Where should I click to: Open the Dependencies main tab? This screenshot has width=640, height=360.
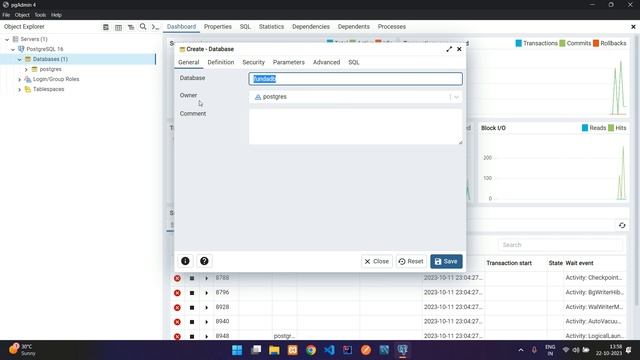point(311,27)
